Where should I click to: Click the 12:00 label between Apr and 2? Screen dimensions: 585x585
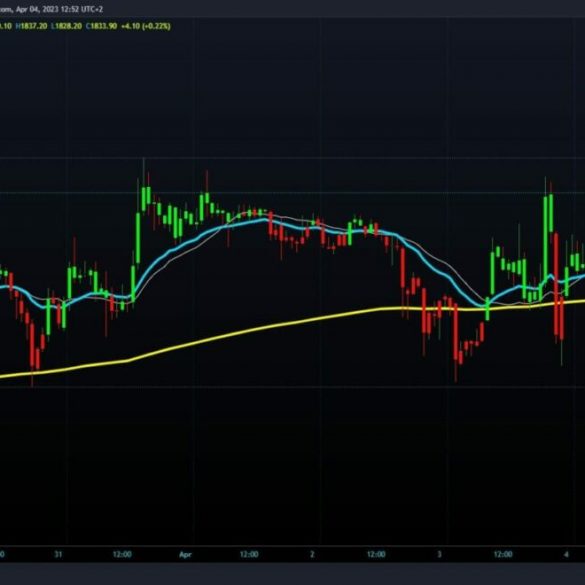coord(249,554)
